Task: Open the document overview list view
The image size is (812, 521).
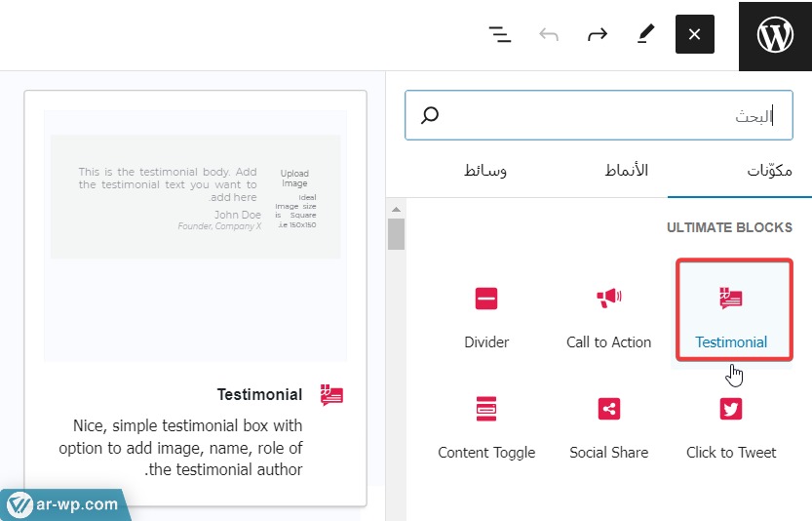Action: tap(500, 35)
